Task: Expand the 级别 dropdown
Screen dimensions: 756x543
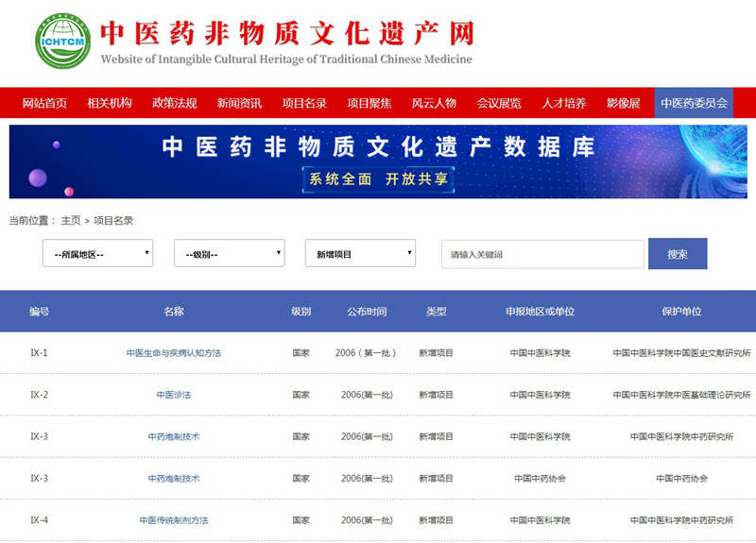Action: [x=229, y=253]
